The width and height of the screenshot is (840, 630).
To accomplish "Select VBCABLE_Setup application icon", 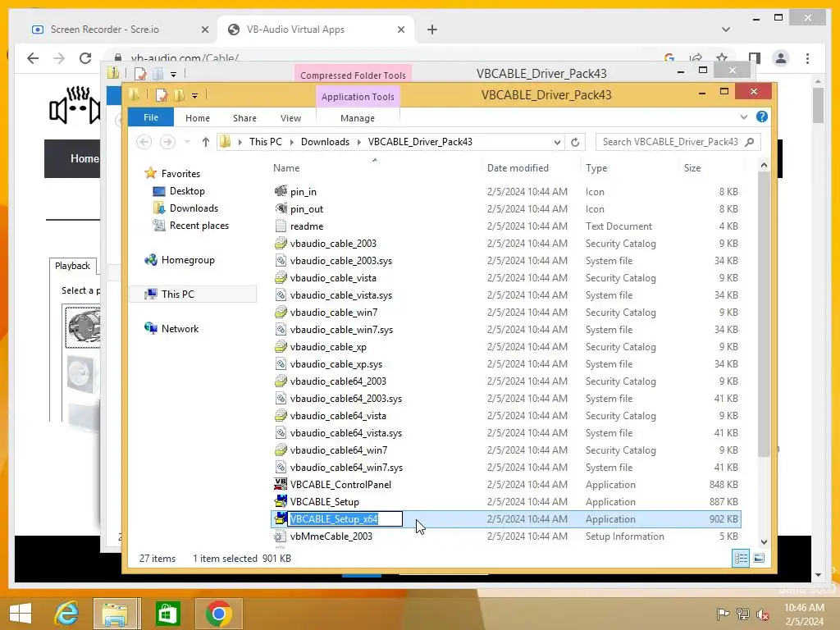I will [281, 501].
